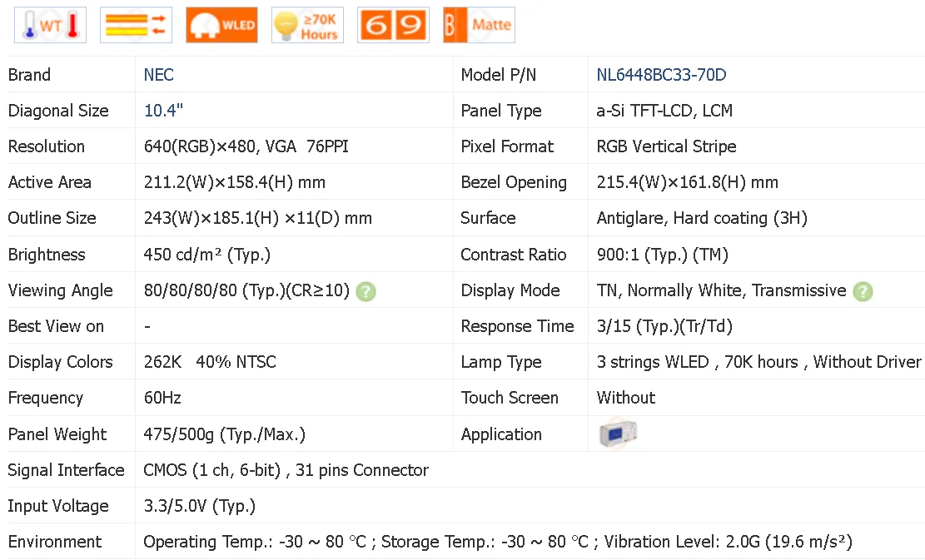Viewport: 925px width, 560px height.
Task: Select outline size "243(W)×185.1(H) ×11(D) mm"
Action: [x=258, y=219]
